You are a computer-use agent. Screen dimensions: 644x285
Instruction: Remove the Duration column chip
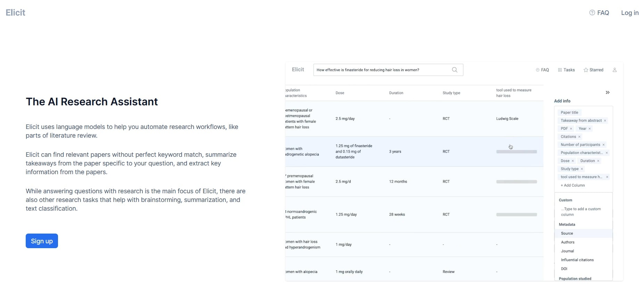click(598, 161)
